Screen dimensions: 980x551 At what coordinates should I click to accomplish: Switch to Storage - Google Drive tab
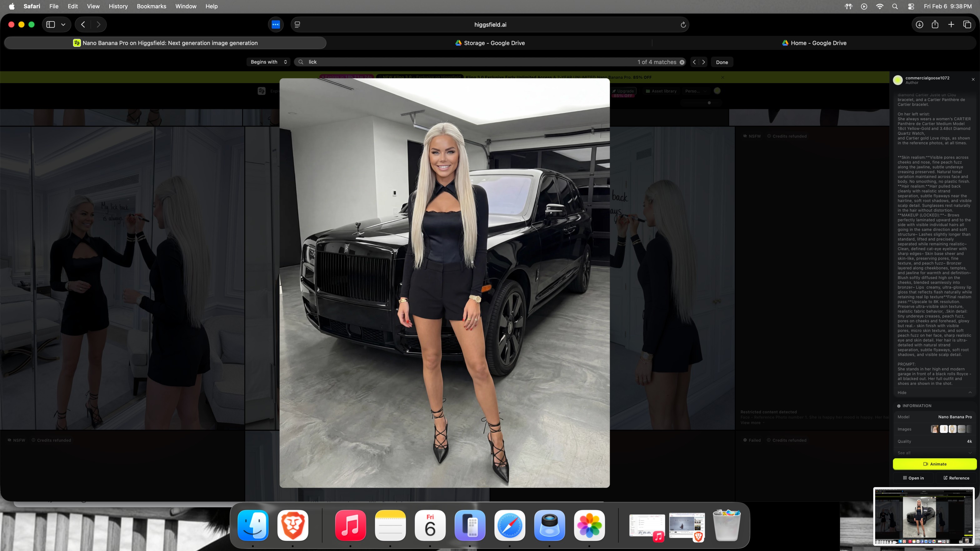tap(490, 43)
